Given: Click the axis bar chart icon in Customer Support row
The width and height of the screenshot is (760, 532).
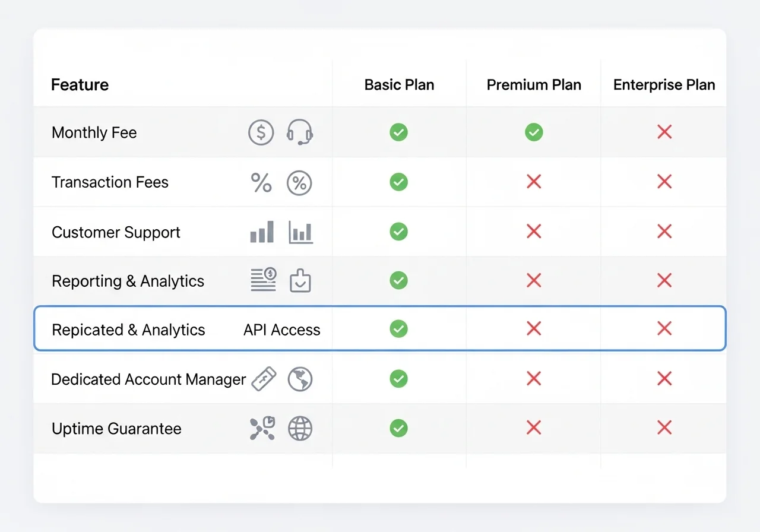Looking at the screenshot, I should (300, 232).
